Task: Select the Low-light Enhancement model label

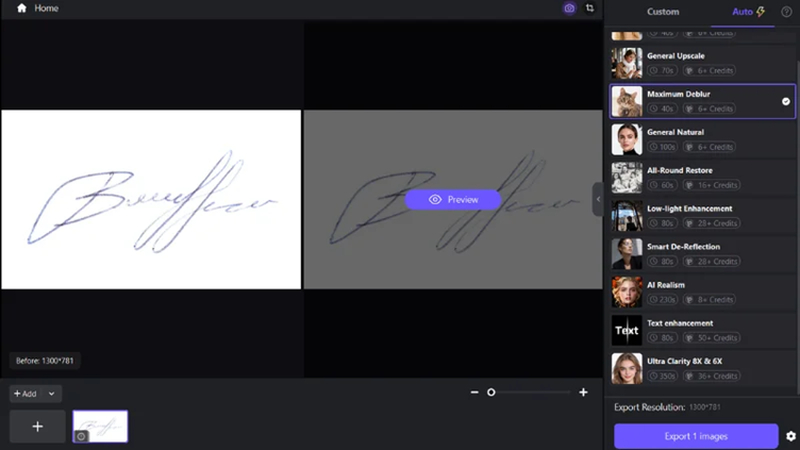Action: click(689, 209)
